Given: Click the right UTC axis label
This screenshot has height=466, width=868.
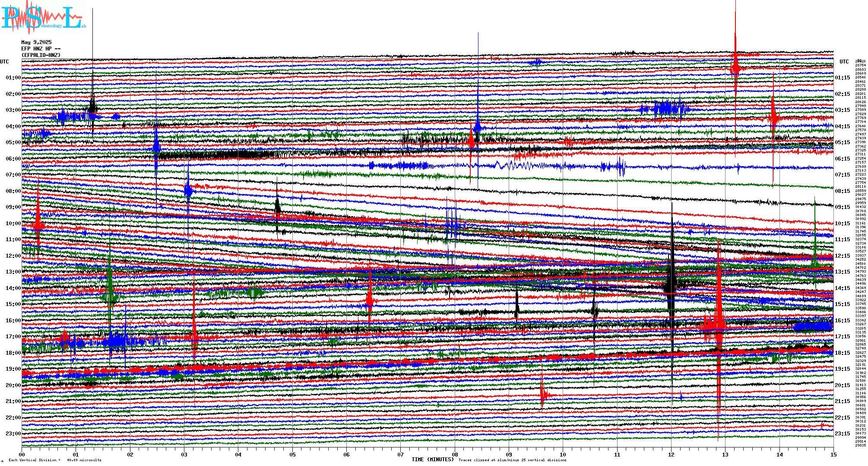Looking at the screenshot, I should coord(844,62).
